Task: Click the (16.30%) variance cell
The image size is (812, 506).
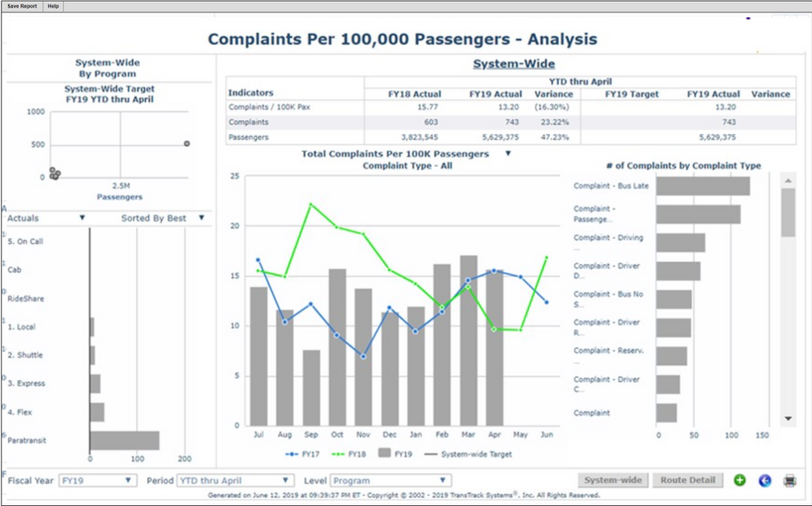Action: pyautogui.click(x=552, y=107)
